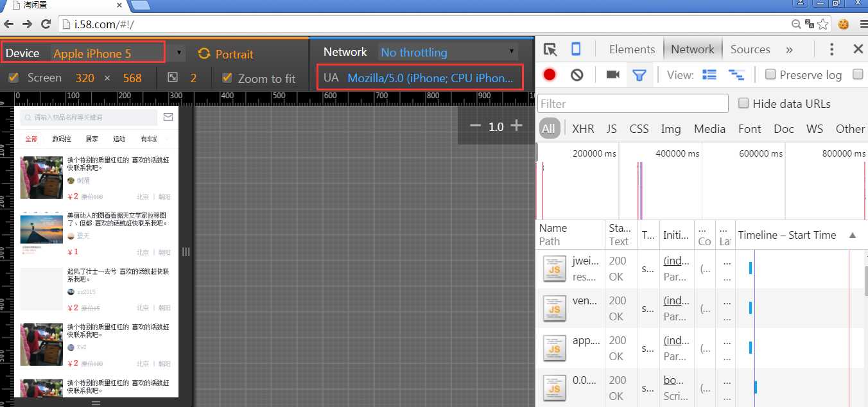Toggle the filter funnel icon
The width and height of the screenshot is (868, 407).
(639, 75)
